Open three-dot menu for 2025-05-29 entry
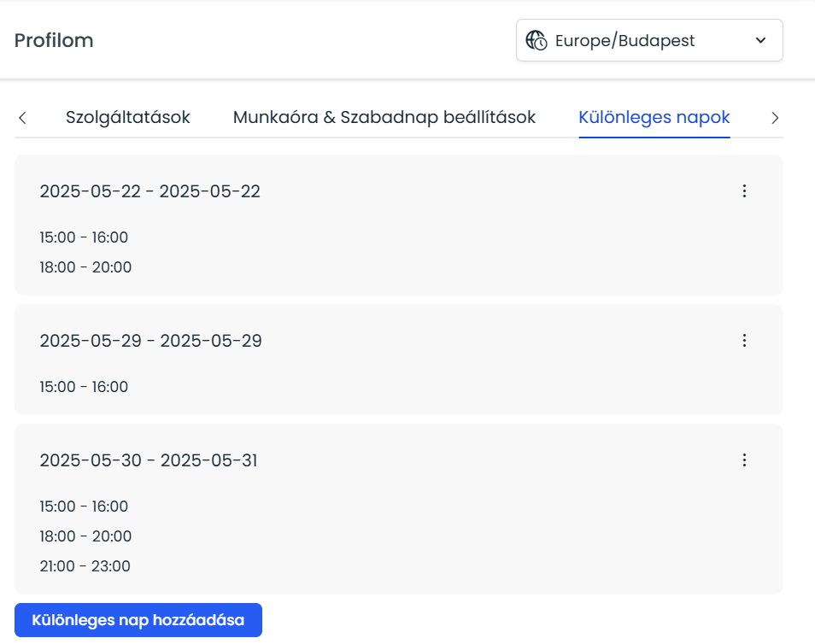This screenshot has height=644, width=815. [x=744, y=341]
